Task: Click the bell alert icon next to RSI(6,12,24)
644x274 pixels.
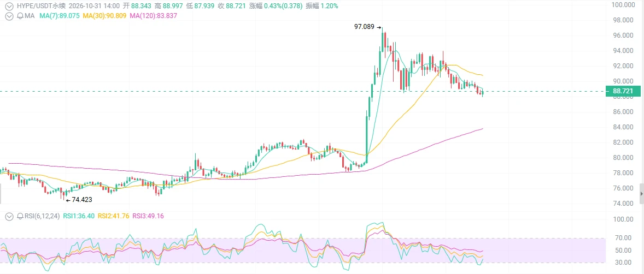Action: click(20, 216)
